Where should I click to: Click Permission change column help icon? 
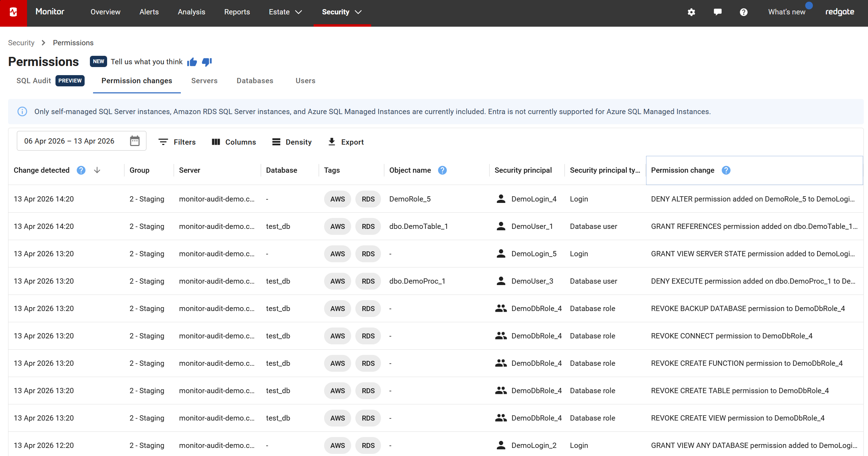[726, 170]
